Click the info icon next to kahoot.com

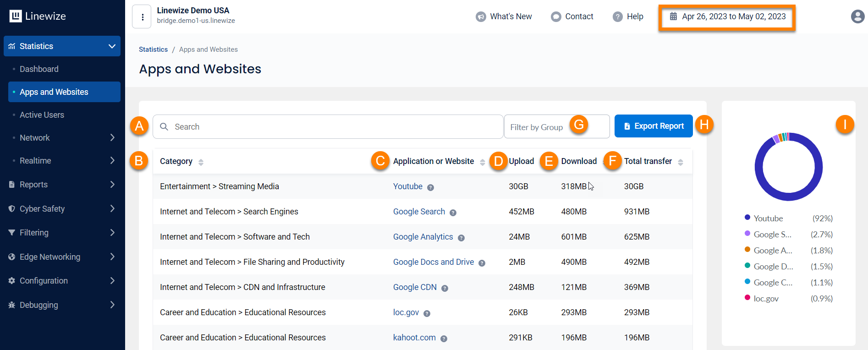pyautogui.click(x=444, y=339)
